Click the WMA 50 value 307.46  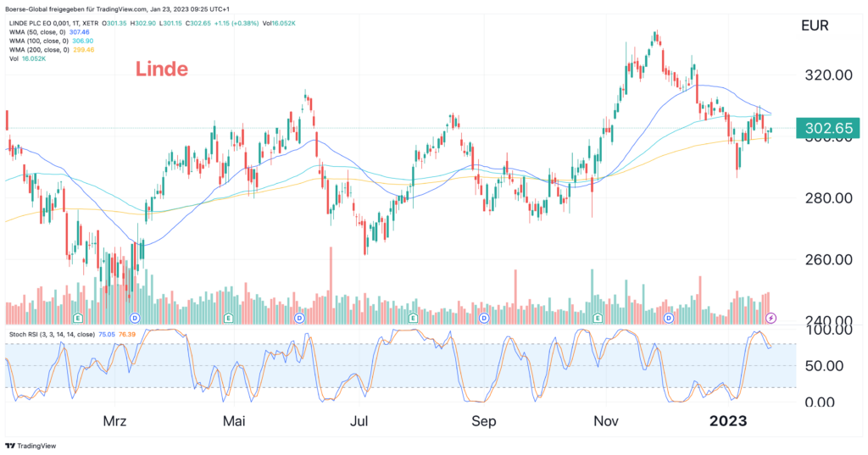(x=79, y=32)
